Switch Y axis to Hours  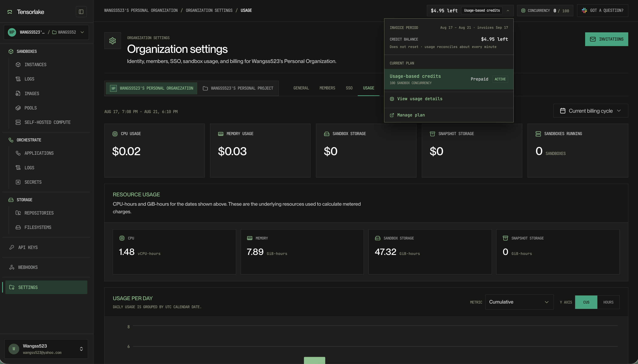pos(608,302)
